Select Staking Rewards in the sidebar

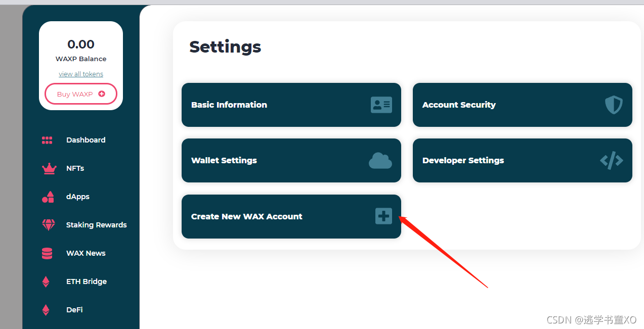tap(96, 225)
